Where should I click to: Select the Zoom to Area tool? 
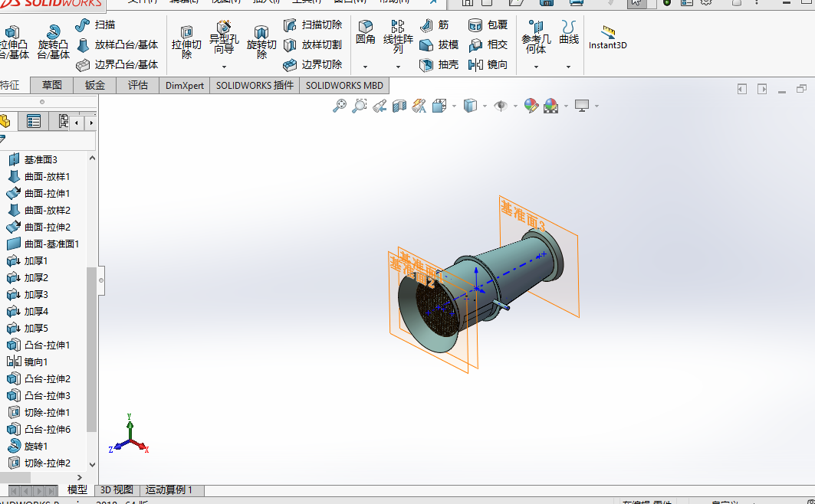pos(359,106)
